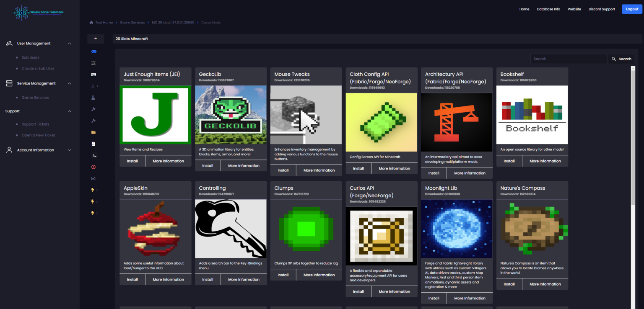This screenshot has height=309, width=644.
Task: Install Just Enough Items (JEI)
Action: tap(132, 161)
